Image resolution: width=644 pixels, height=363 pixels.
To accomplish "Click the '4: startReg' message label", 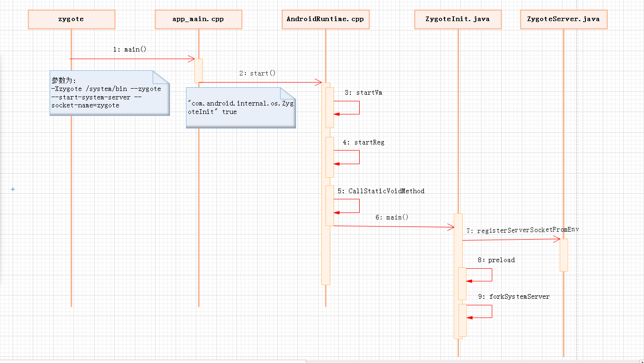I will 363,142.
